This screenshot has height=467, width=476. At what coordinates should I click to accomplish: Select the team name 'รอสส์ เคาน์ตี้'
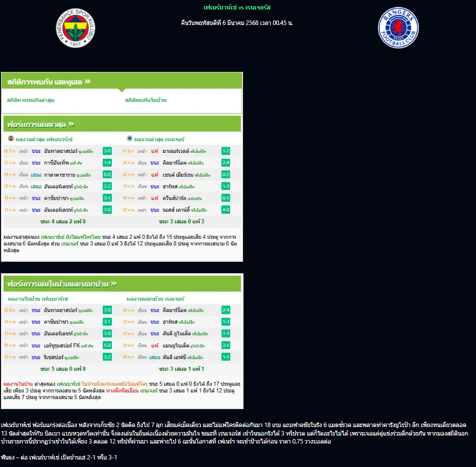click(x=176, y=210)
